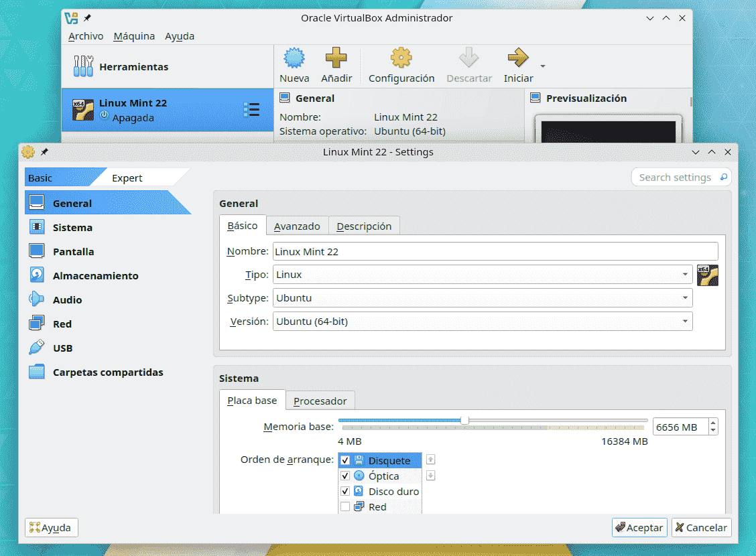Viewport: 756px width, 556px height.
Task: Select USB plug icon in sidebar
Action: point(37,348)
